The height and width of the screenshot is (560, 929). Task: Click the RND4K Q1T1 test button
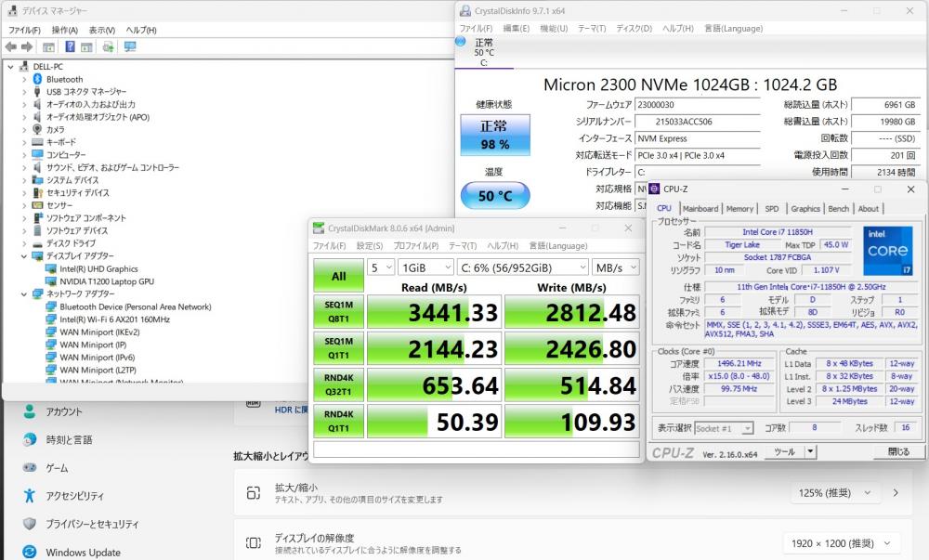(338, 421)
